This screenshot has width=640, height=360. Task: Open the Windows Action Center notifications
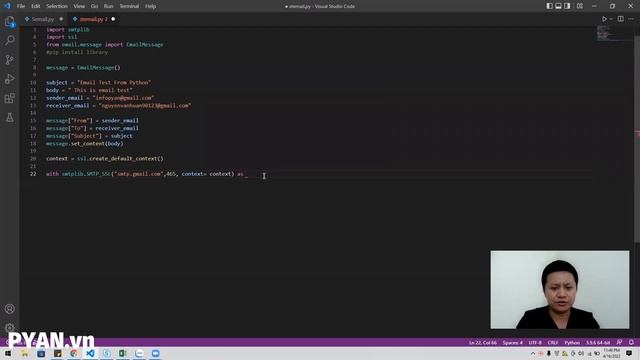[x=629, y=353]
